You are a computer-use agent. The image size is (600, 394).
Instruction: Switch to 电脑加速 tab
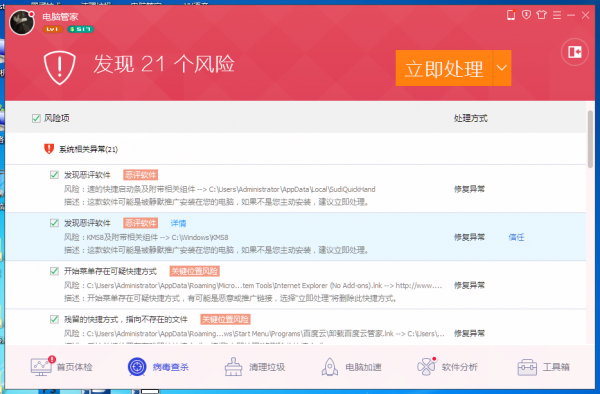[351, 367]
